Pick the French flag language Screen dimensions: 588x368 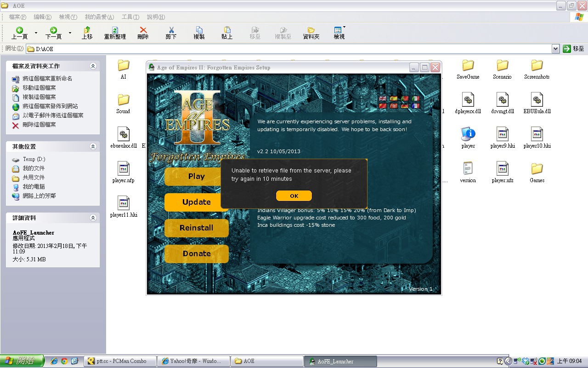click(x=416, y=106)
